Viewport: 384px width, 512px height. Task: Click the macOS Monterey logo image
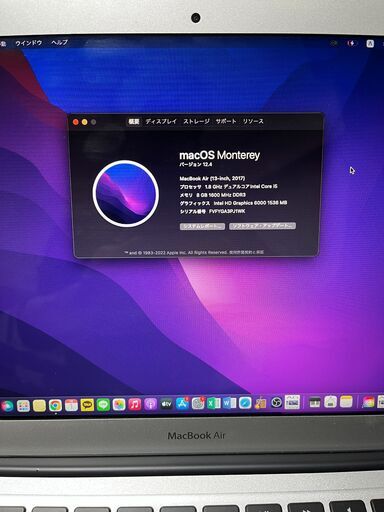[126, 194]
